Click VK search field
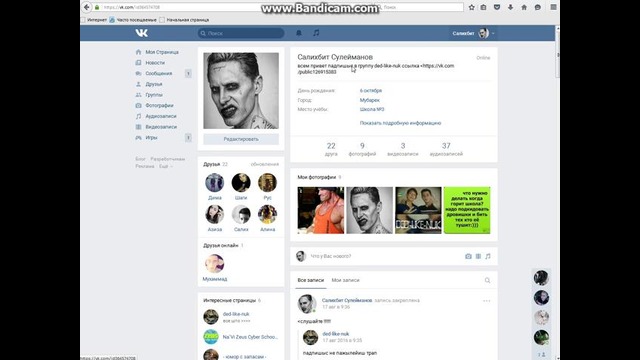 [x=241, y=33]
